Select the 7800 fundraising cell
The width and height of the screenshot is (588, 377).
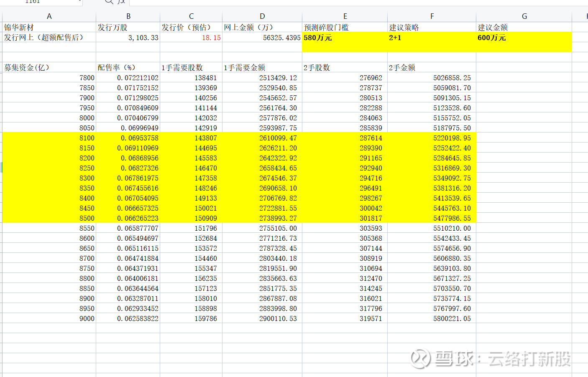click(x=49, y=77)
